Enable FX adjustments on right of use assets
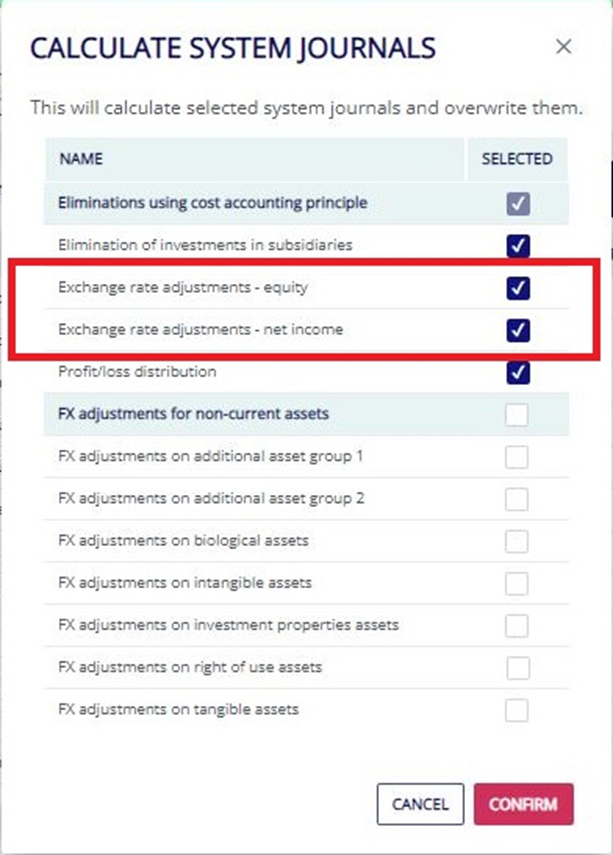 pos(518,668)
